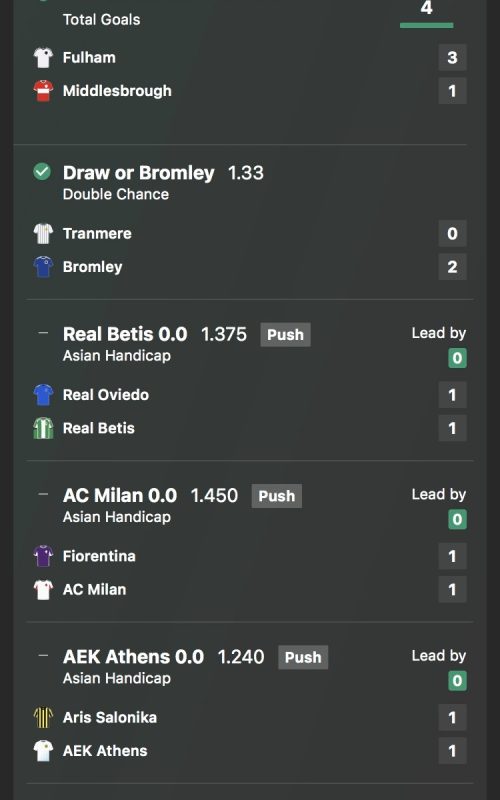
Task: Click the Bromley blue shirt icon
Action: (x=43, y=267)
